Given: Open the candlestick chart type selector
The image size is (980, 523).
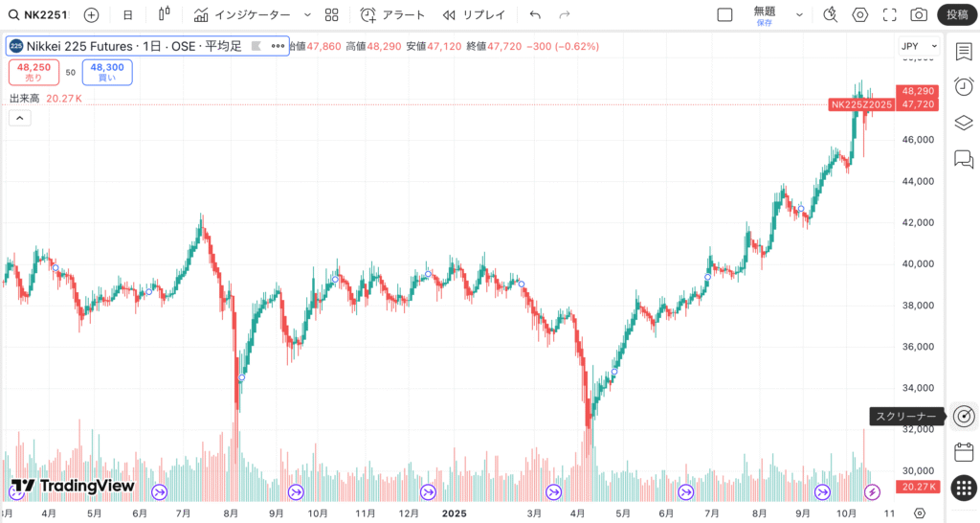Looking at the screenshot, I should (165, 14).
